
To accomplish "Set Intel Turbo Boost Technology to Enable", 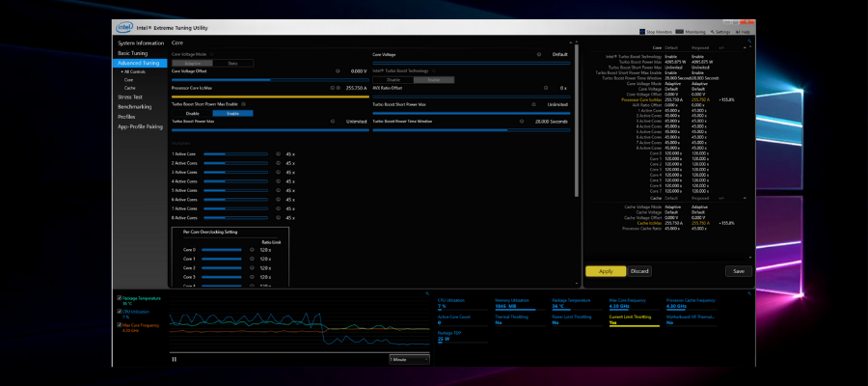I will click(x=434, y=80).
